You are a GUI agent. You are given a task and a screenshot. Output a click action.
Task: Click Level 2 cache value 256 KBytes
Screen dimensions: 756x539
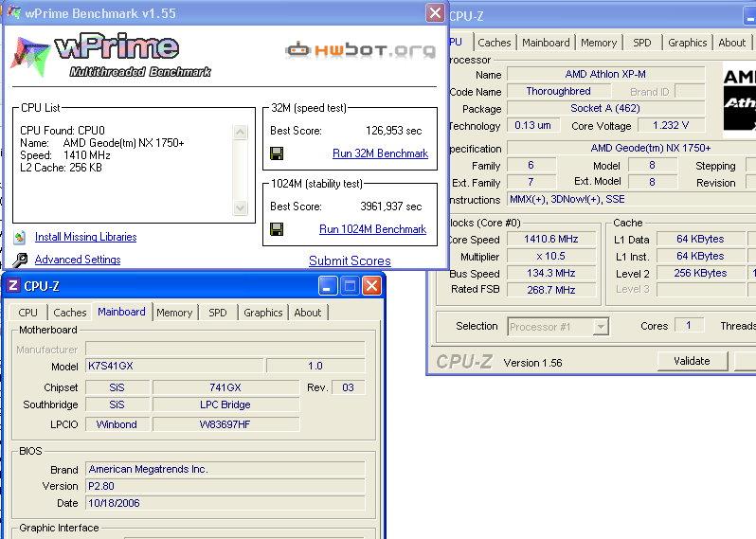(700, 273)
